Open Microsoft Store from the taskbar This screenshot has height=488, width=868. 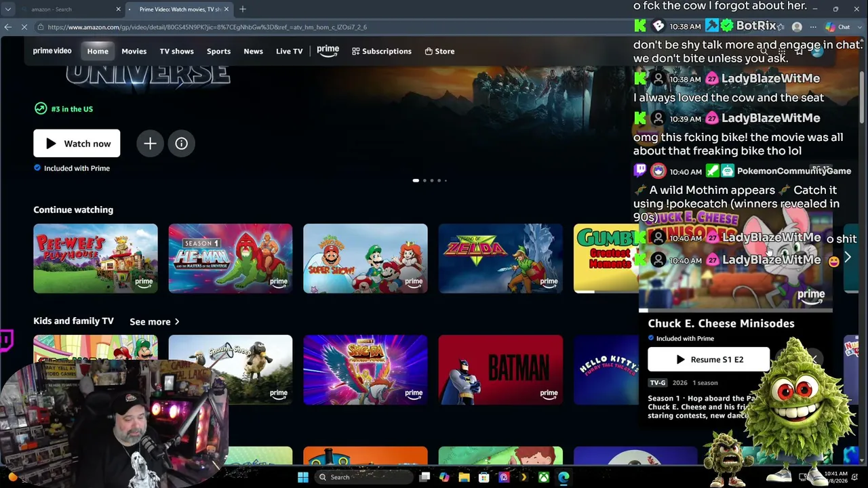(484, 477)
